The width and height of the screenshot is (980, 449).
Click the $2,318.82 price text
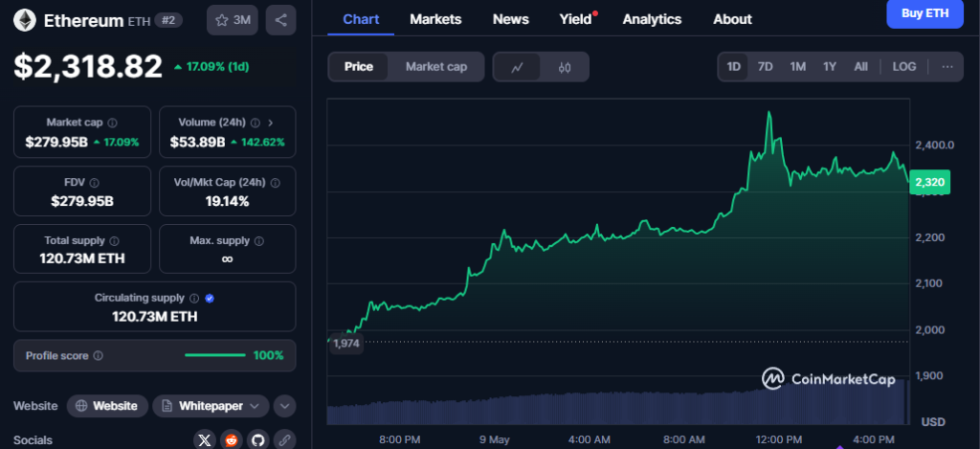pyautogui.click(x=88, y=66)
